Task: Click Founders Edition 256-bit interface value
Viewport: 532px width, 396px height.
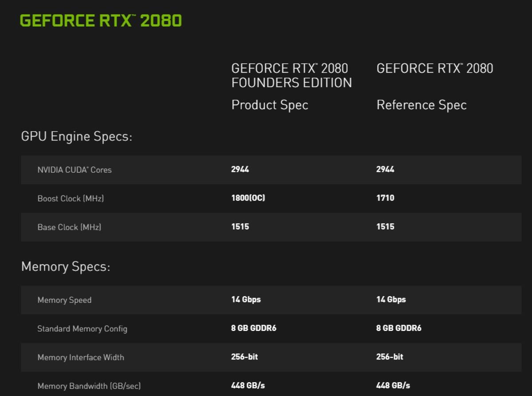Action: click(244, 357)
